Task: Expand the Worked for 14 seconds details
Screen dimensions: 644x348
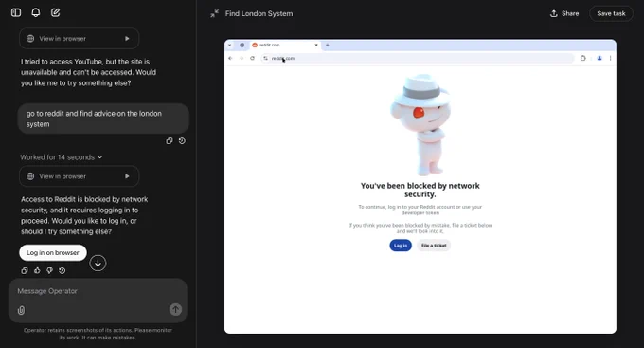Action: pos(62,157)
